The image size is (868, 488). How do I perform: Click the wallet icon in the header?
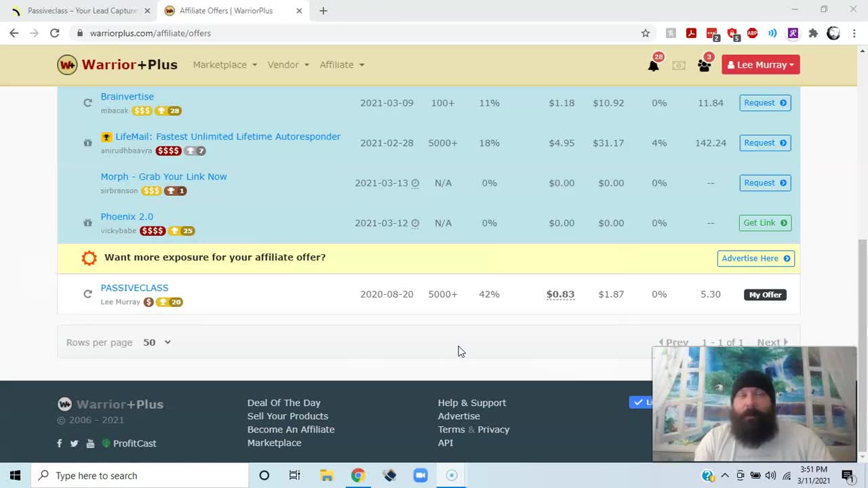coord(679,65)
